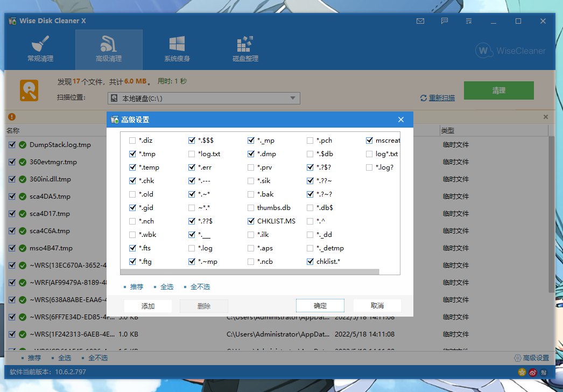563x392 pixels.
Task: Select the sca4D17.tmp file name
Action: pyautogui.click(x=50, y=214)
